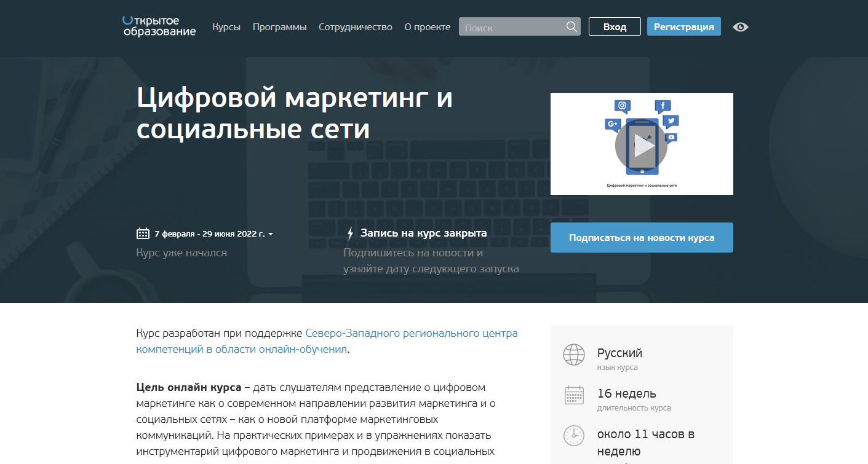Image resolution: width=868 pixels, height=464 pixels.
Task: Click the calendar icon next to course dates
Action: pos(143,233)
